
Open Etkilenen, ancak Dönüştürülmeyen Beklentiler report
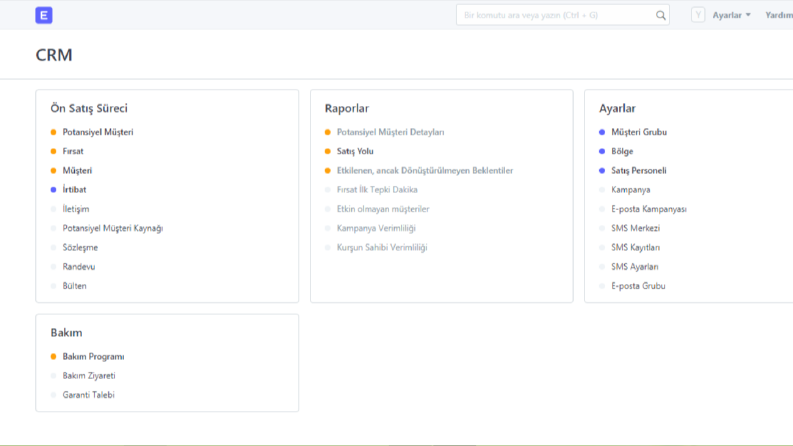[425, 170]
